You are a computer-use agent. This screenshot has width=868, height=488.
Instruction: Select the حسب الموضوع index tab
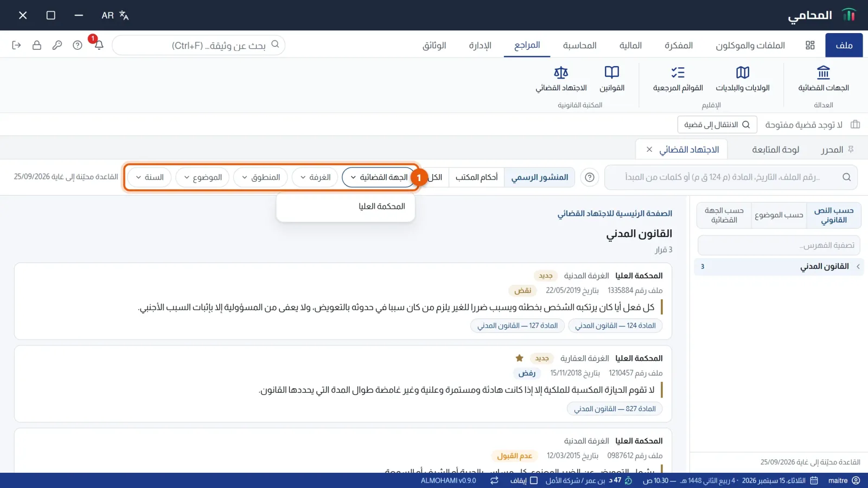778,215
